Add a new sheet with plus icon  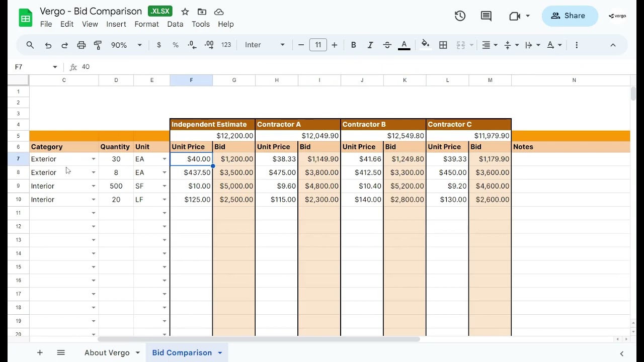point(40,353)
